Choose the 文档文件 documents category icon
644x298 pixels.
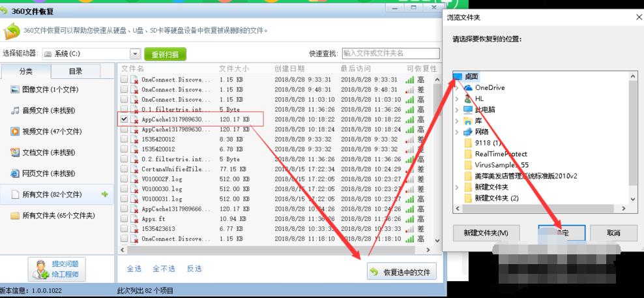15,153
